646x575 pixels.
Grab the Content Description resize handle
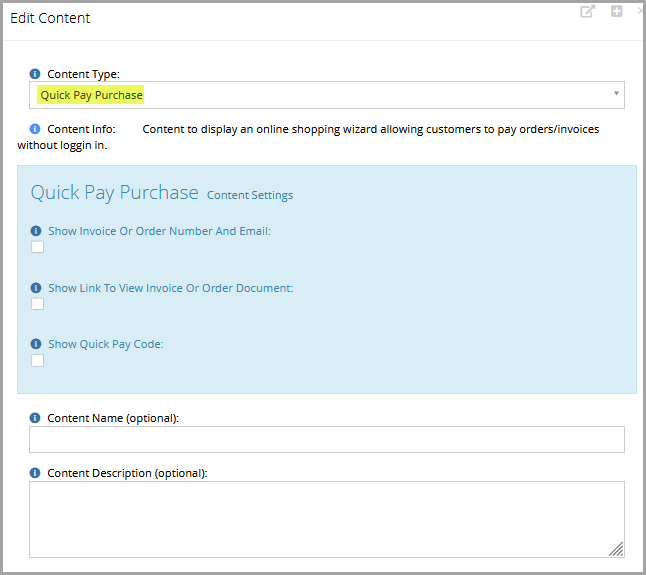616,549
